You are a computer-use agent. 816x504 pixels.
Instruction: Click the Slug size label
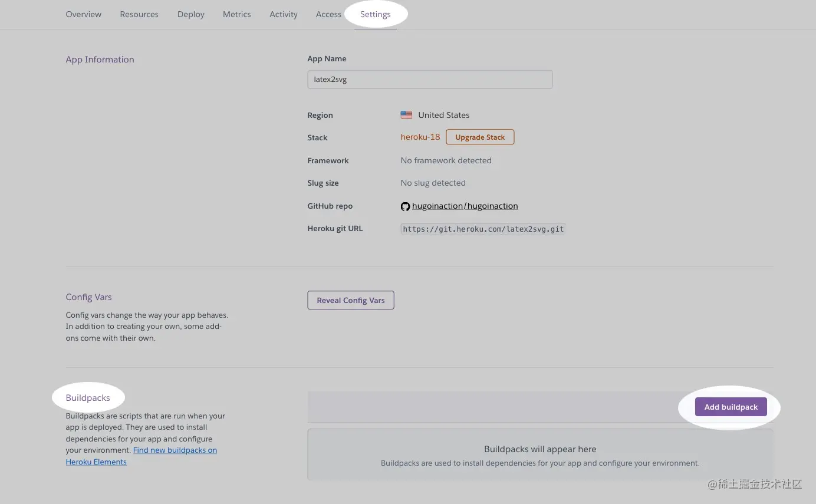(x=323, y=183)
